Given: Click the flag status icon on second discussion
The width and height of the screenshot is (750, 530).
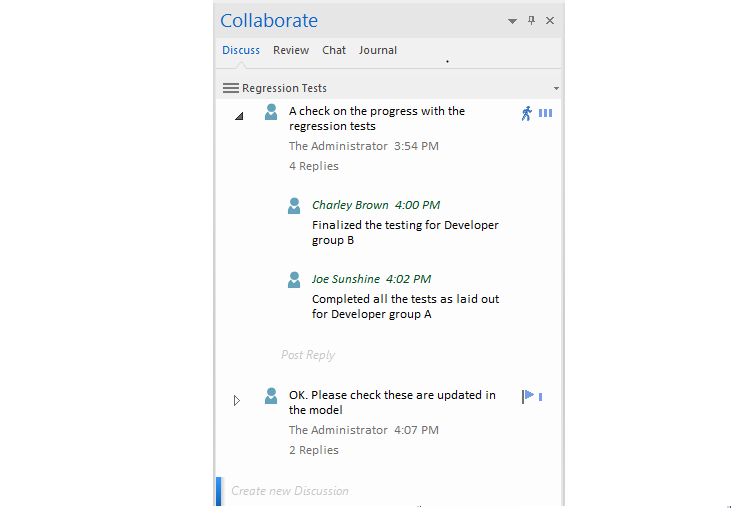Looking at the screenshot, I should pyautogui.click(x=528, y=397).
